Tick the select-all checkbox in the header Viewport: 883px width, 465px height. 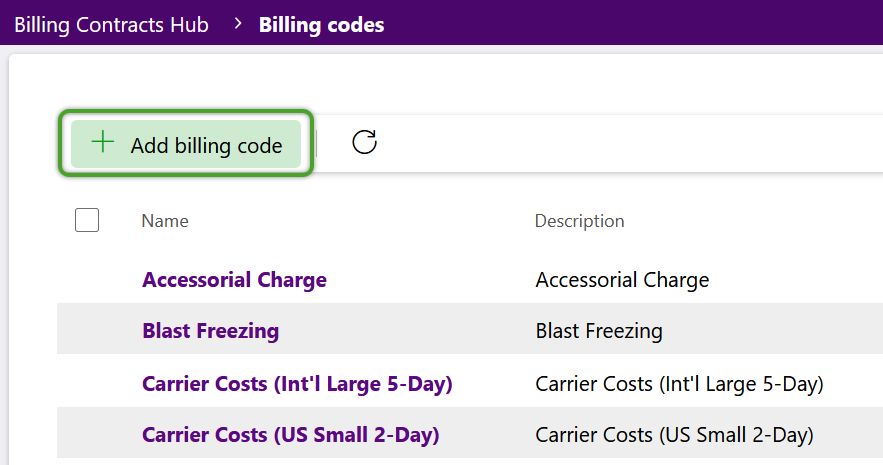pos(87,220)
